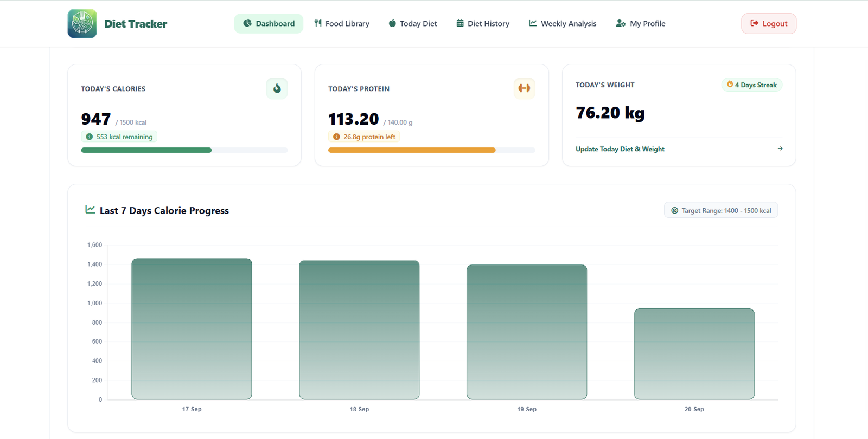This screenshot has width=868, height=439.
Task: Click the Diet Tracker logo icon
Action: click(x=82, y=23)
